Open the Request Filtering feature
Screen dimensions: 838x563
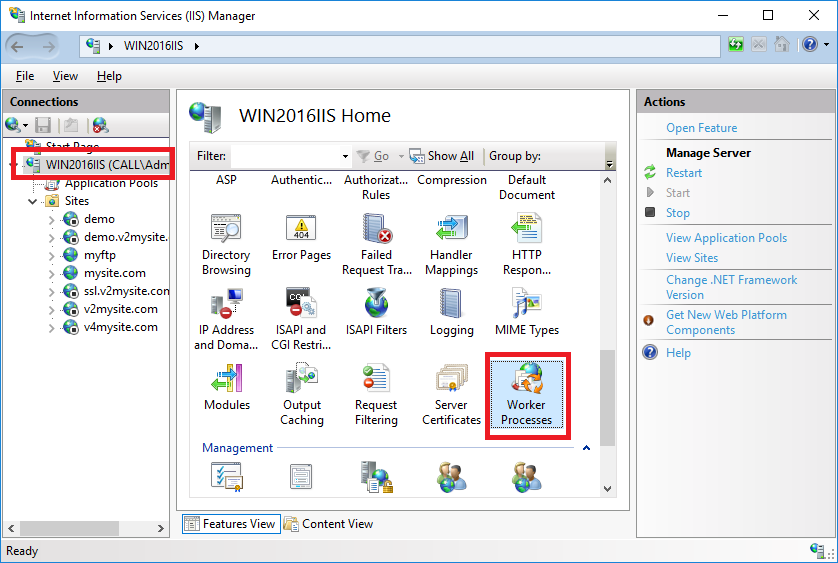pyautogui.click(x=376, y=394)
